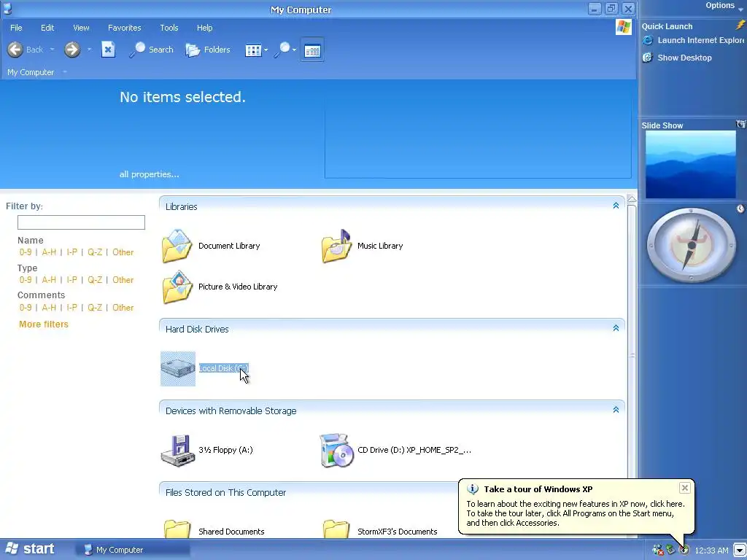This screenshot has width=747, height=560.
Task: Click the tray icon with red X
Action: [657, 551]
